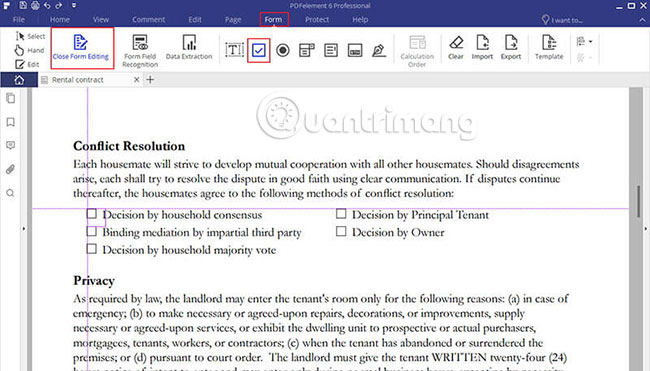
Task: Import form data
Action: (482, 47)
